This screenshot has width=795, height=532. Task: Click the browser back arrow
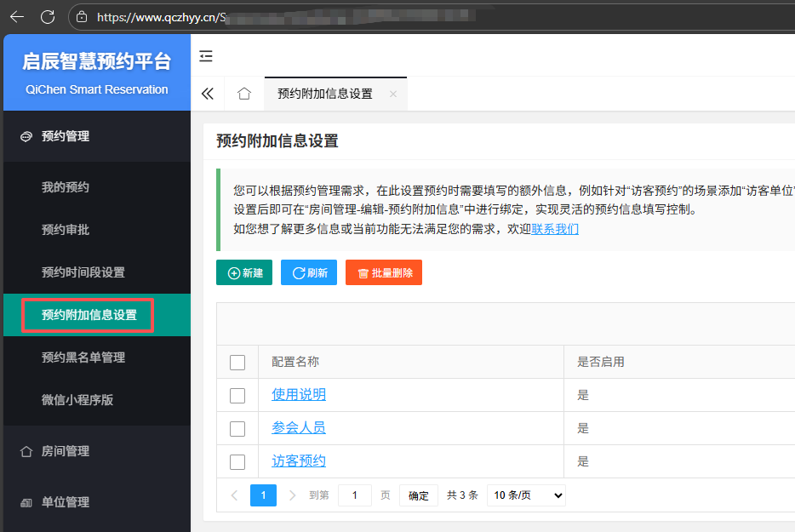click(x=17, y=16)
